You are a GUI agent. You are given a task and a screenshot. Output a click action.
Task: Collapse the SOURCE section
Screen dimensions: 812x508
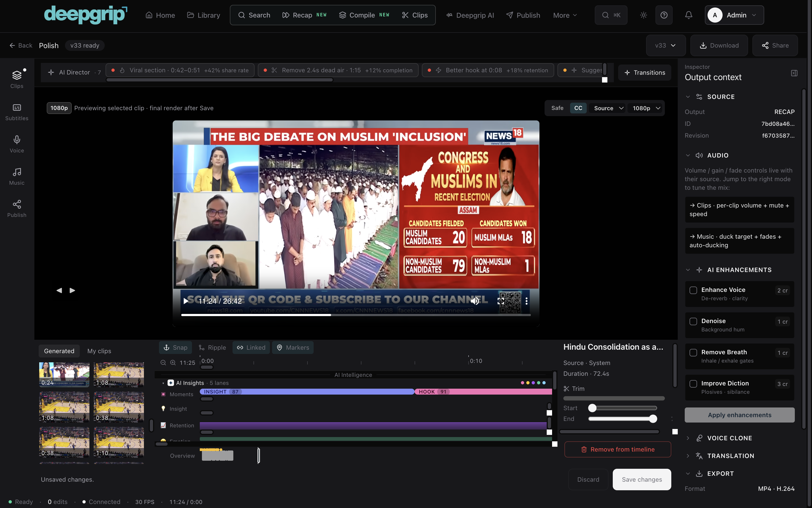(x=688, y=97)
